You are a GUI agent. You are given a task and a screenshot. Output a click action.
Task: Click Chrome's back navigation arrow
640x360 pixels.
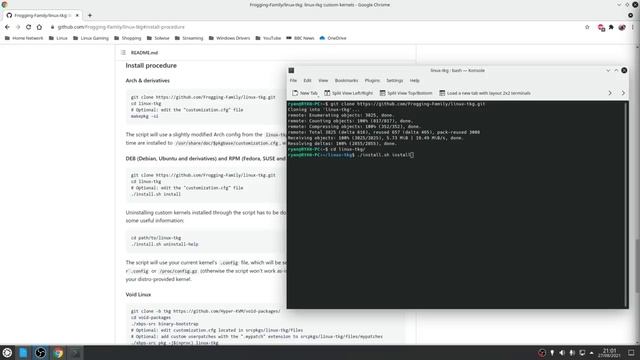click(x=7, y=27)
